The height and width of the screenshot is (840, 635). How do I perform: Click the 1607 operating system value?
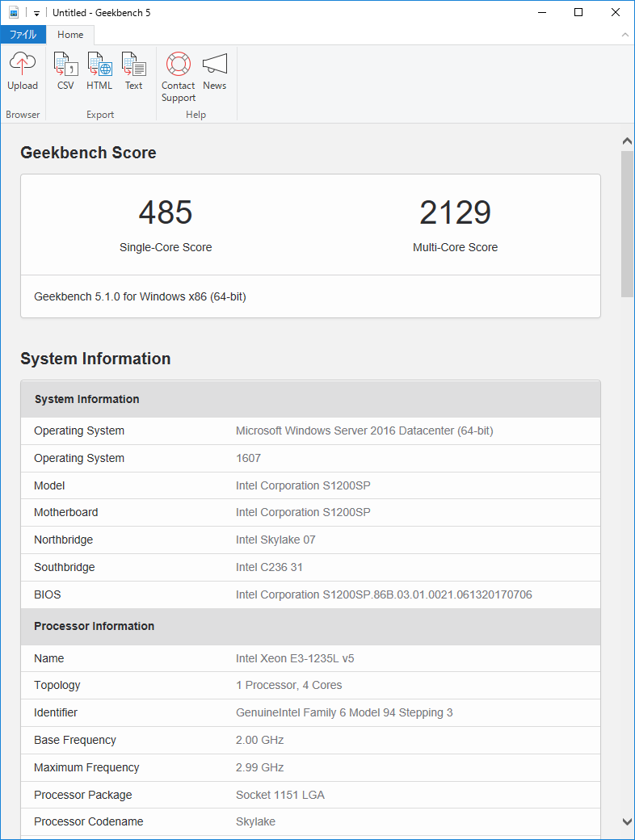pyautogui.click(x=248, y=458)
